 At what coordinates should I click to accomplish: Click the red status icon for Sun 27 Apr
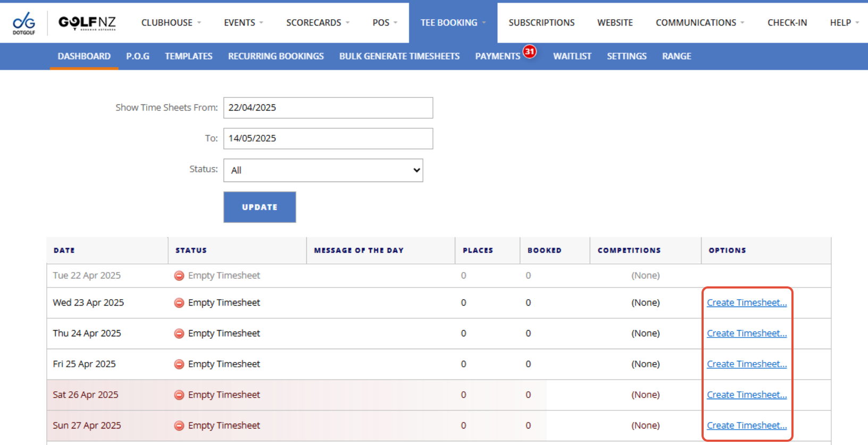179,426
